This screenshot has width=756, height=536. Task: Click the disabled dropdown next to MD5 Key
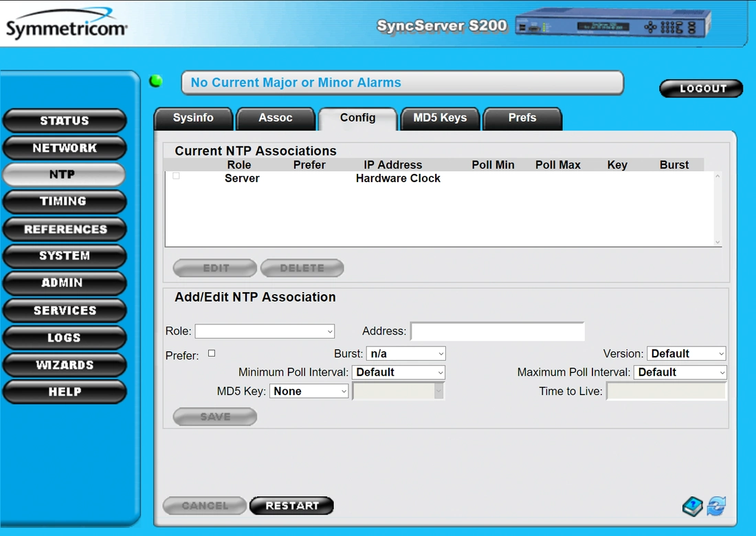[398, 391]
